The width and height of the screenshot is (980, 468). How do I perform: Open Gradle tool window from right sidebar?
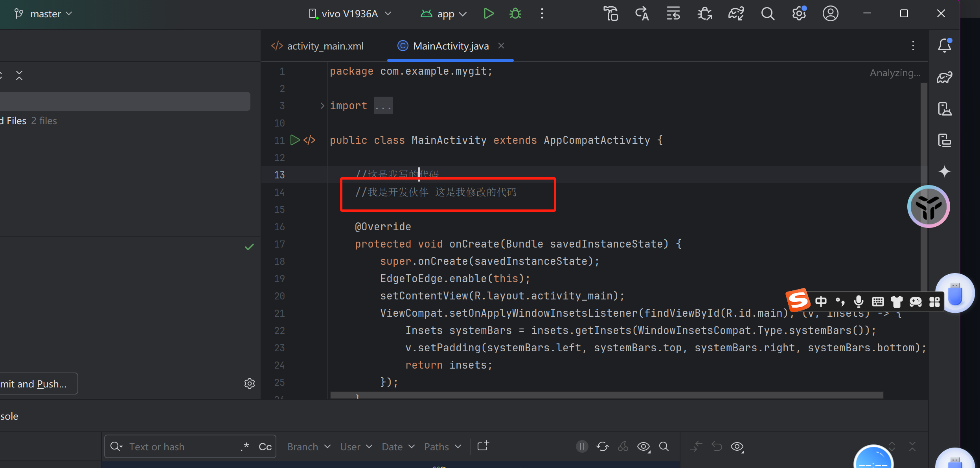pyautogui.click(x=944, y=77)
